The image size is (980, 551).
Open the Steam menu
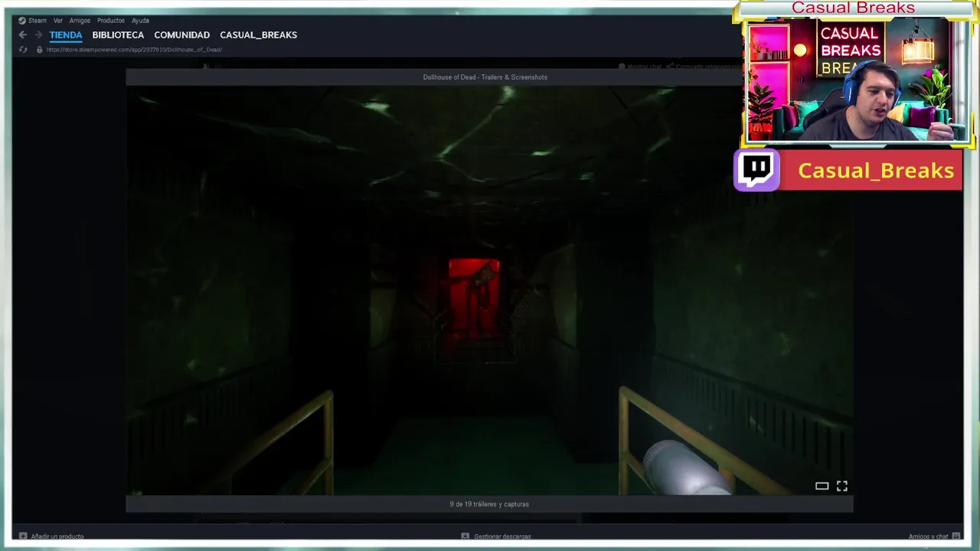(x=38, y=21)
